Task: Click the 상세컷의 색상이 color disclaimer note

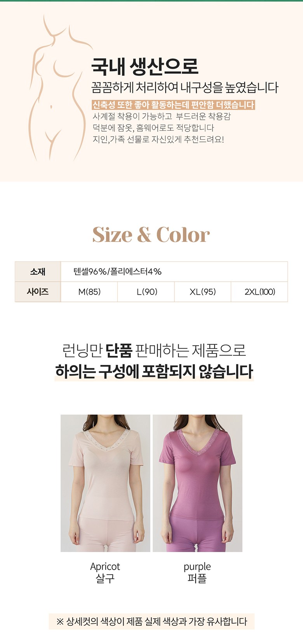Action: click(x=151, y=621)
